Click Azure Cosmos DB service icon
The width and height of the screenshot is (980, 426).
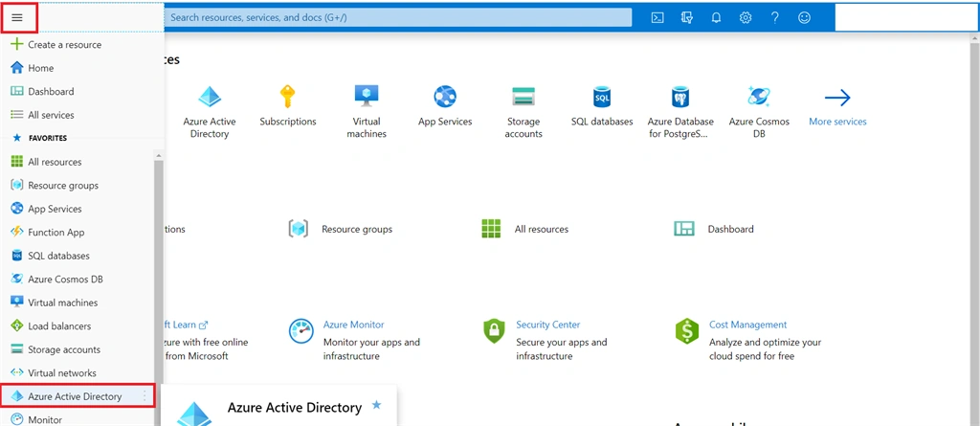point(759,97)
